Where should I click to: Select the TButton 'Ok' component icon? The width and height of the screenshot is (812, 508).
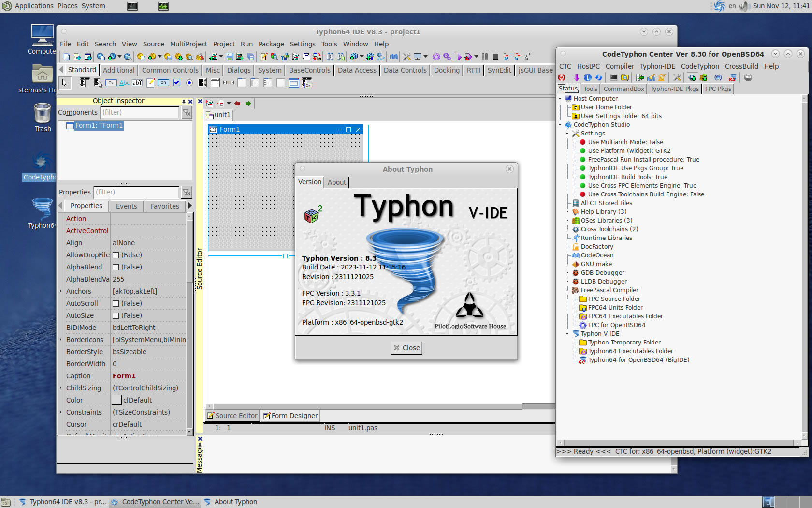pos(111,83)
